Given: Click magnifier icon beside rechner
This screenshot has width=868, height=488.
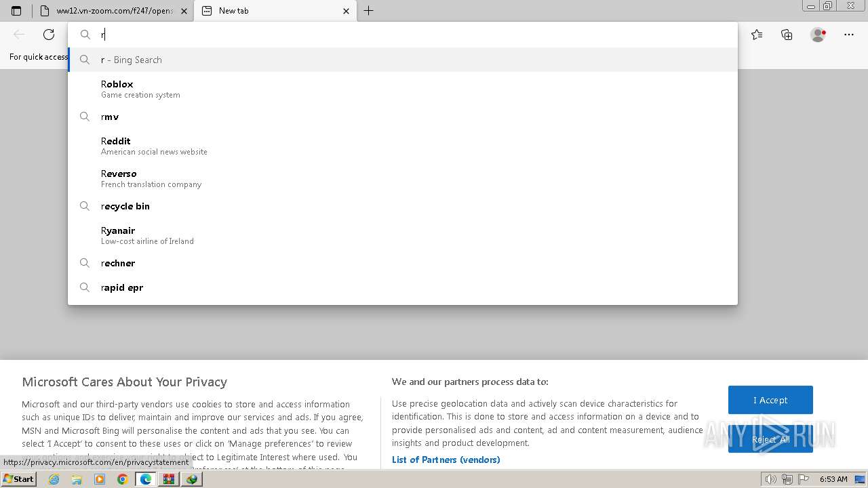Looking at the screenshot, I should [85, 263].
